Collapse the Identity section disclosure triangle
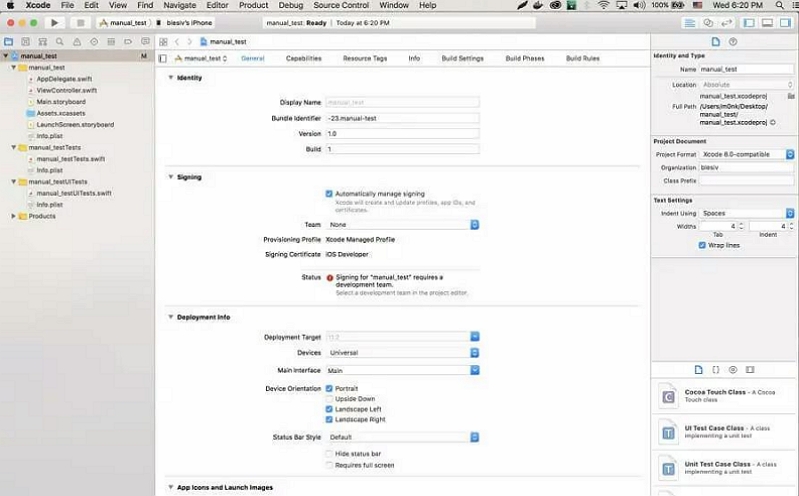Image resolution: width=799 pixels, height=496 pixels. coord(171,77)
